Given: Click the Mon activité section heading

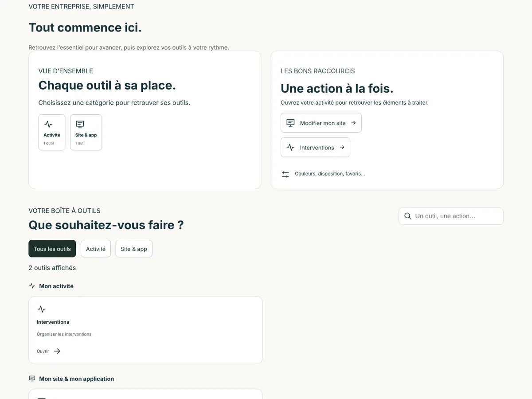Looking at the screenshot, I should (x=56, y=286).
